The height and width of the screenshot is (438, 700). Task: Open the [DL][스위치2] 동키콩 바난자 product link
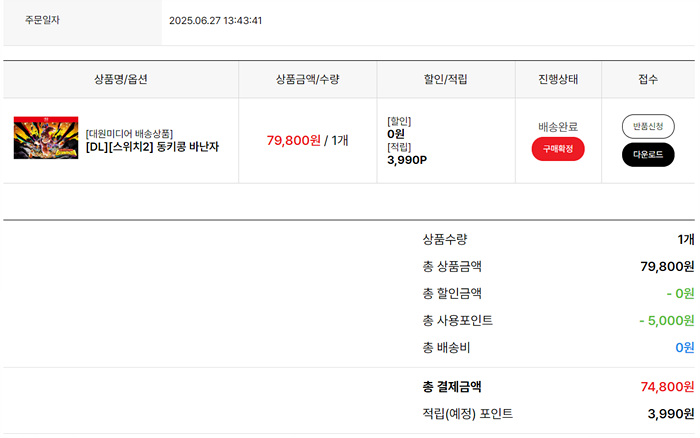(x=152, y=146)
